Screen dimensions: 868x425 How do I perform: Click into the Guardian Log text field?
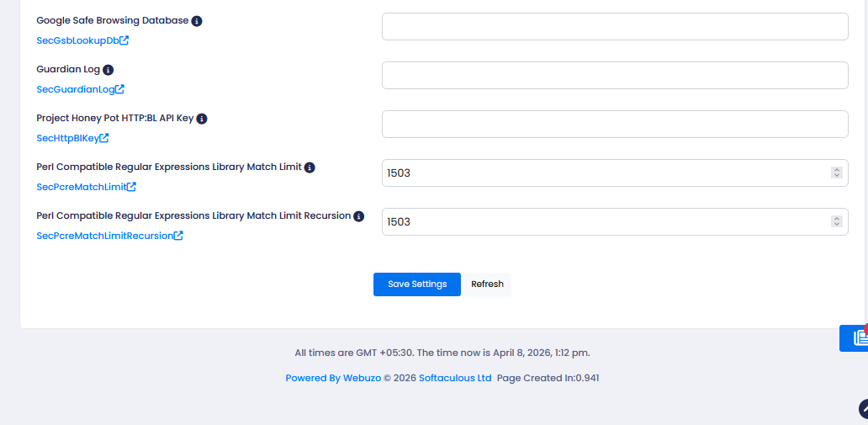[615, 76]
